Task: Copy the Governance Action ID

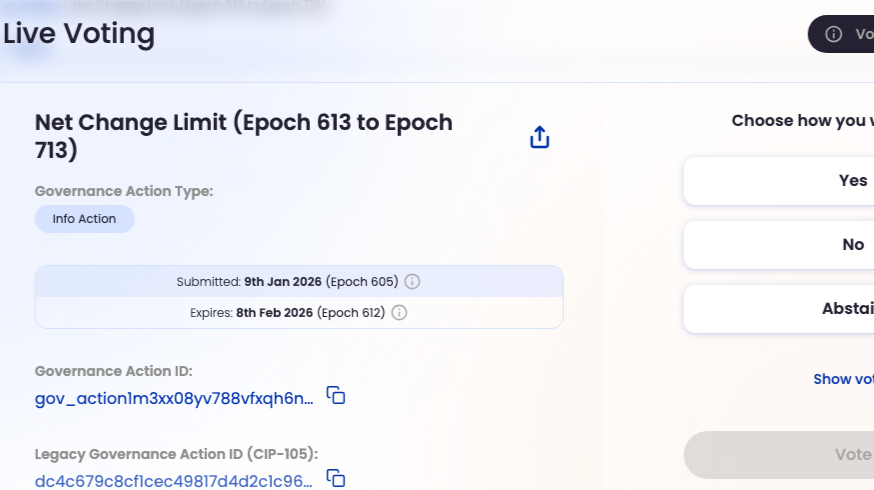Action: click(336, 396)
